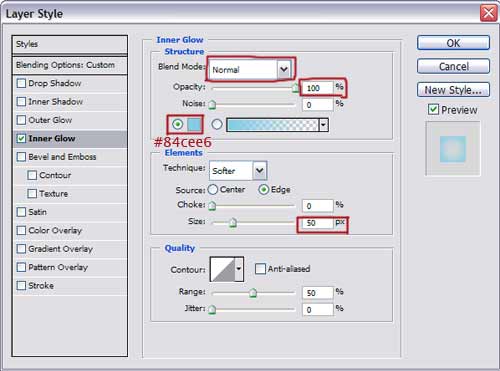Open the Contour picker dropdown arrow
This screenshot has height=371, width=500.
click(239, 269)
